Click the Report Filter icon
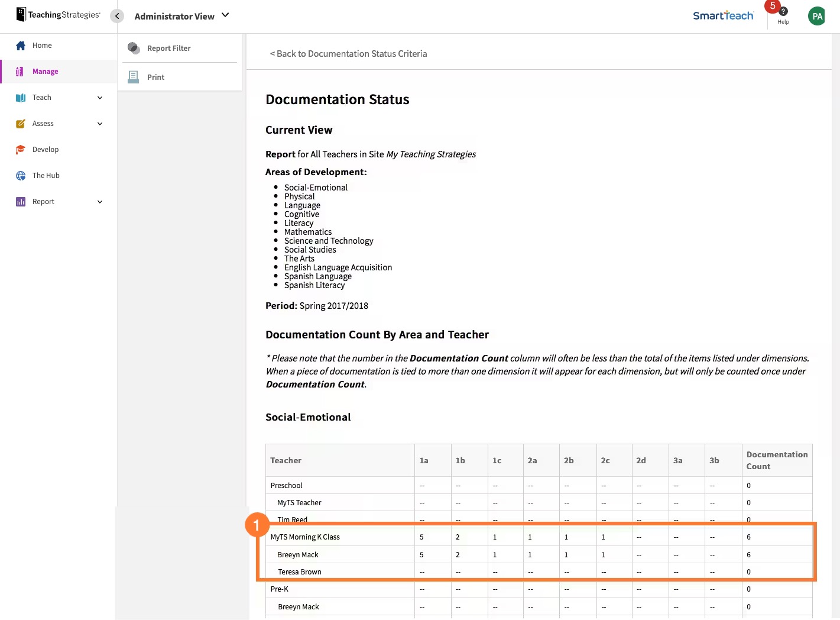 pyautogui.click(x=133, y=48)
